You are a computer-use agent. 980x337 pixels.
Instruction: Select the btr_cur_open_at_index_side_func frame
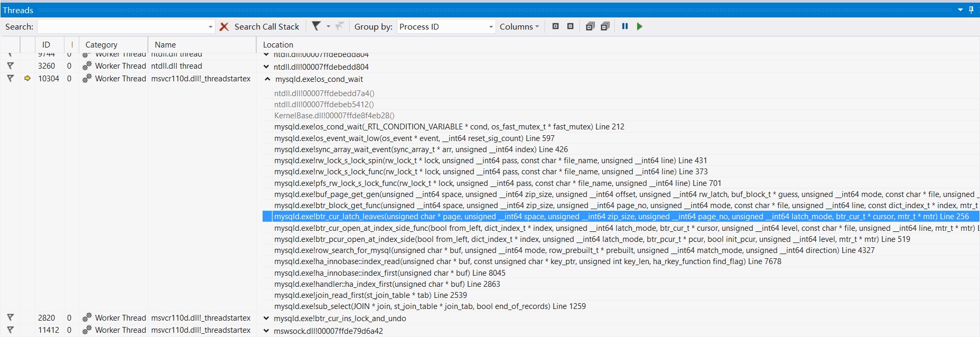(x=627, y=228)
